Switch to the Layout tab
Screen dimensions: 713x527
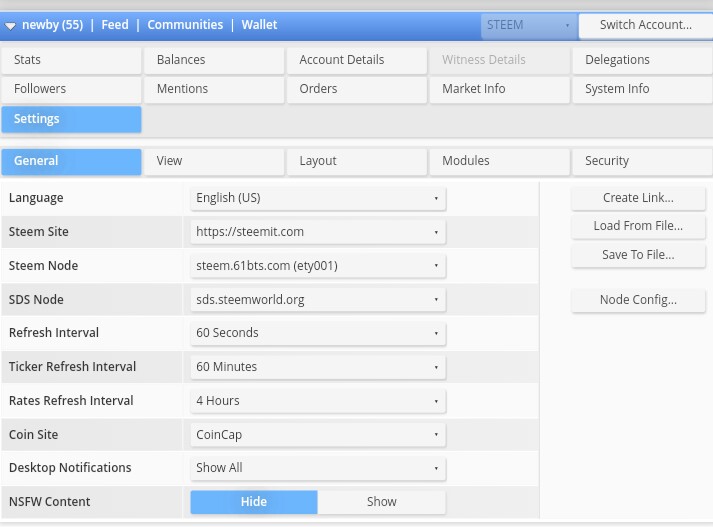tap(356, 161)
